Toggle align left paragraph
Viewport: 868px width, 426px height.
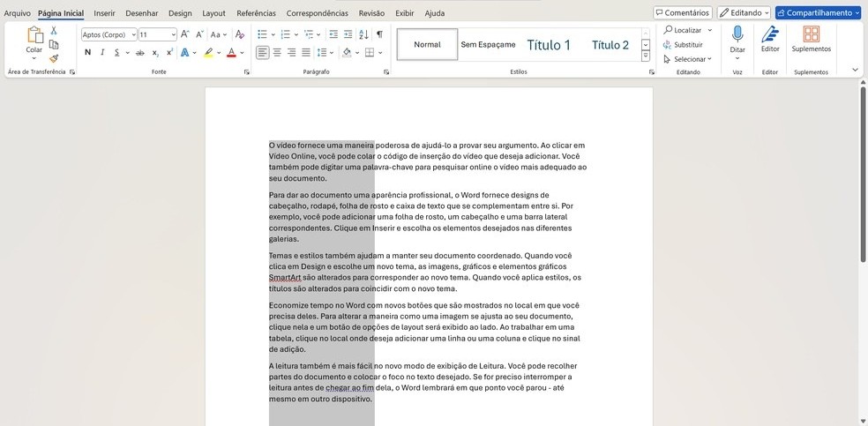point(262,53)
